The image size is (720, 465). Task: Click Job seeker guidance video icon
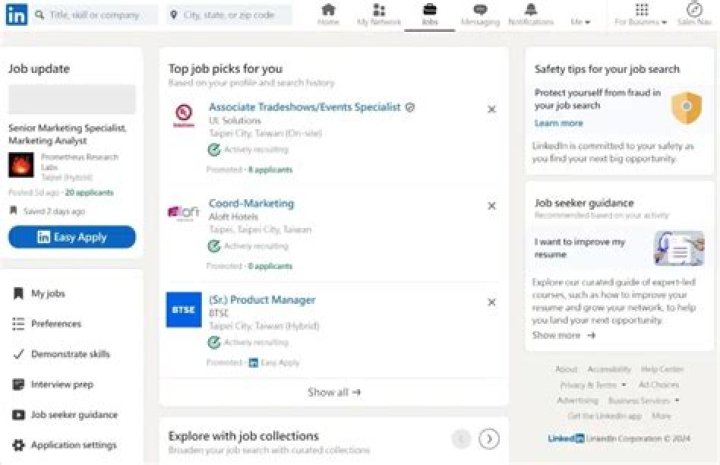pyautogui.click(x=18, y=415)
